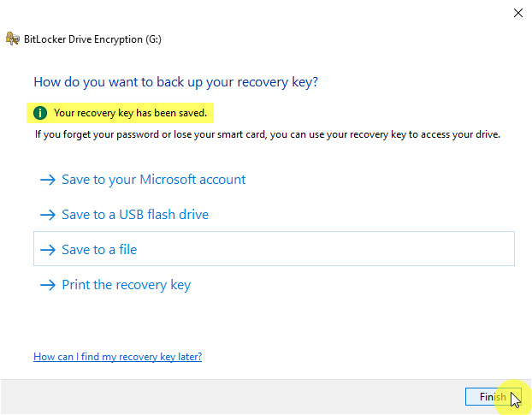Pick the Save to a file text
The image size is (532, 415).
pyautogui.click(x=99, y=250)
